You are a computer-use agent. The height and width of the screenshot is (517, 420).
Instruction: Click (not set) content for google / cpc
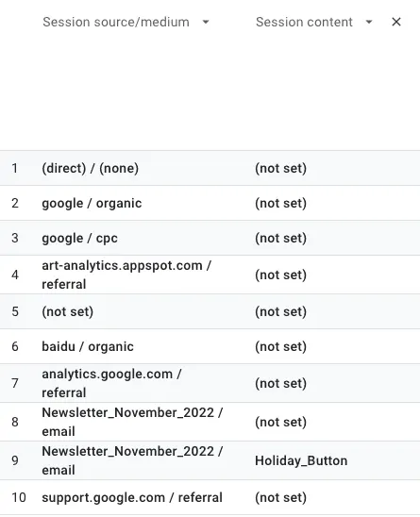tap(280, 238)
